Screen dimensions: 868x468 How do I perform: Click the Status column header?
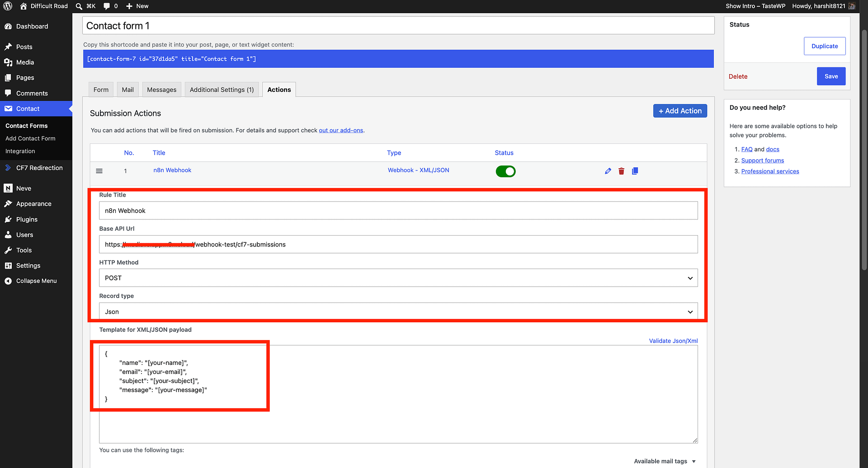pyautogui.click(x=504, y=153)
